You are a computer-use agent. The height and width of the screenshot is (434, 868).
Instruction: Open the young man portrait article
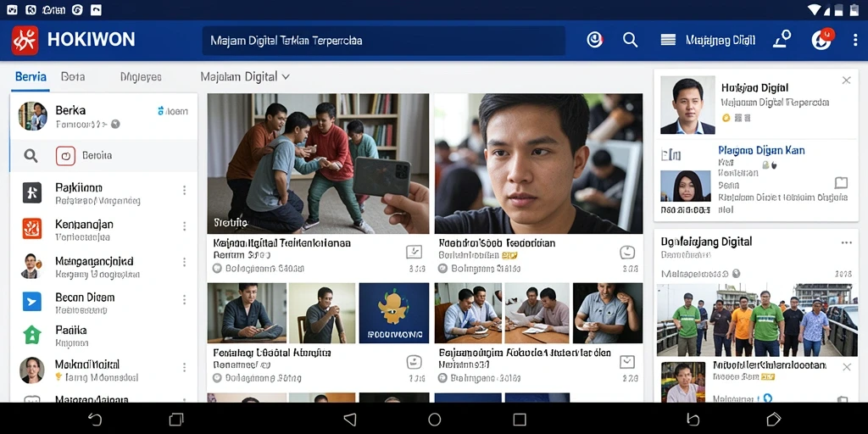[x=538, y=164]
